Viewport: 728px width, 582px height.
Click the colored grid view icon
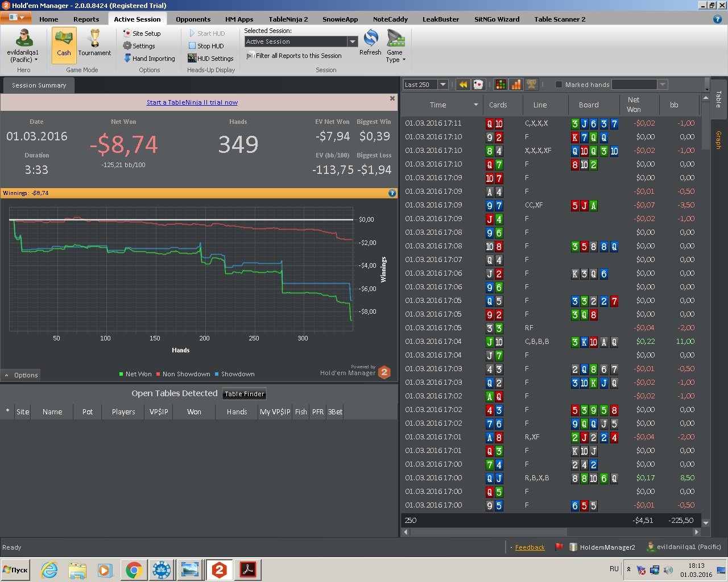501,85
